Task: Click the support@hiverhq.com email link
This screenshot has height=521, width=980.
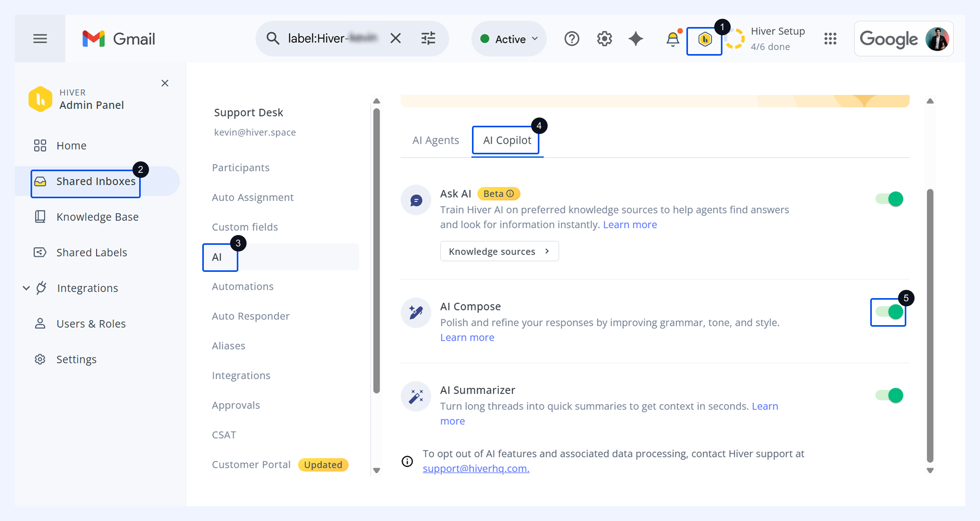Action: click(476, 469)
